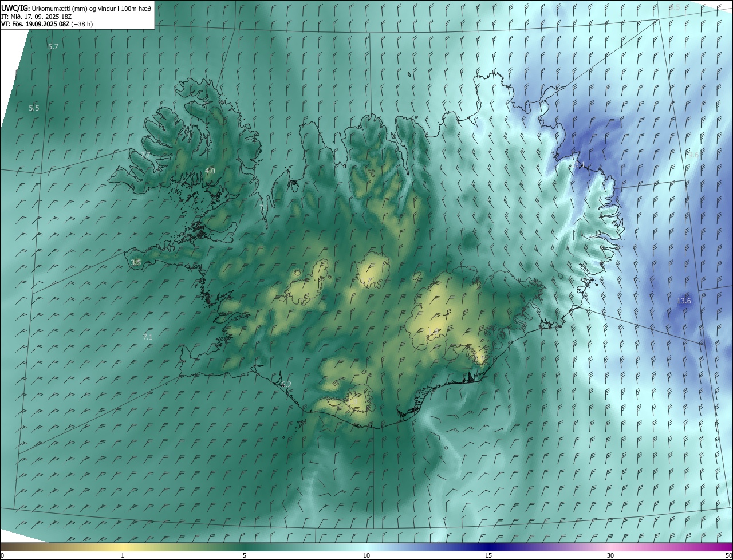Click the 5.7 value label on the map
This screenshot has height=560, width=733.
click(53, 46)
